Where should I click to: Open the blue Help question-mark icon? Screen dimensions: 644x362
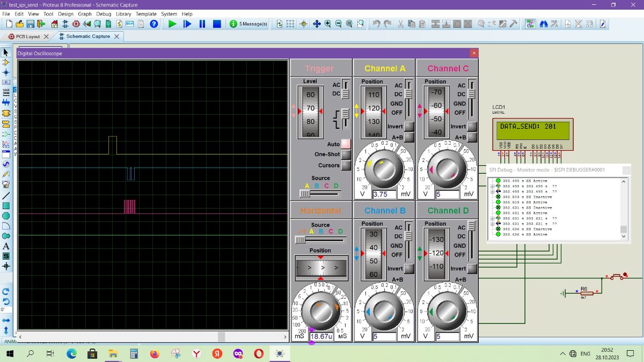154,24
